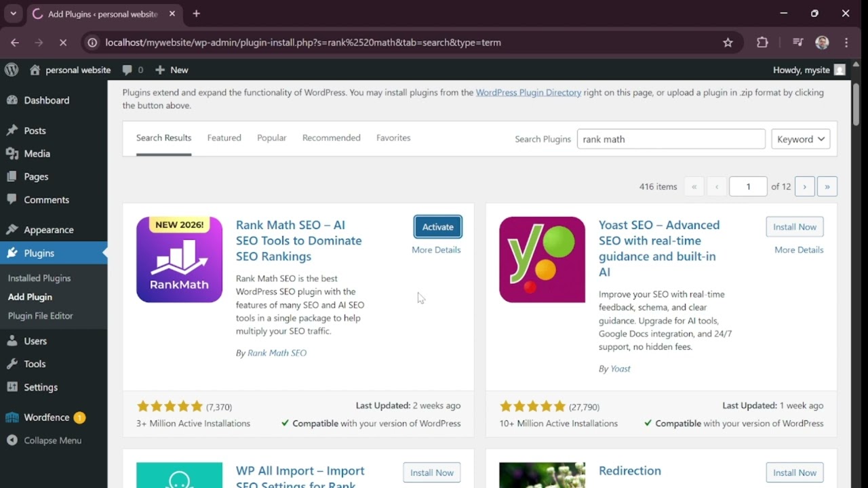The image size is (868, 488).
Task: Go to next results page
Action: pos(805,186)
